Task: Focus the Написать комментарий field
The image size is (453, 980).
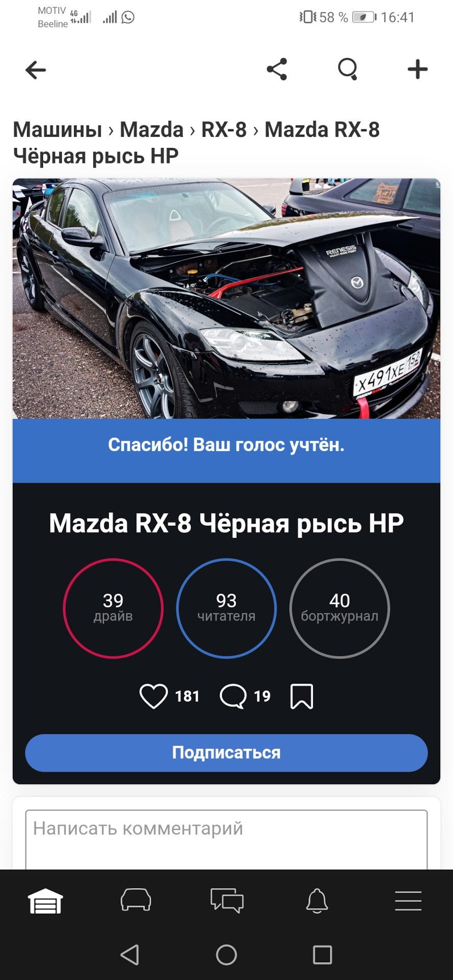Action: coord(226,840)
